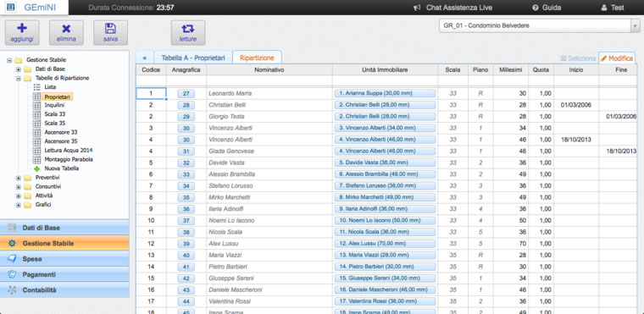Expand the Dati di Base tree folder
Viewport: 644px width, 314px height.
[x=18, y=69]
